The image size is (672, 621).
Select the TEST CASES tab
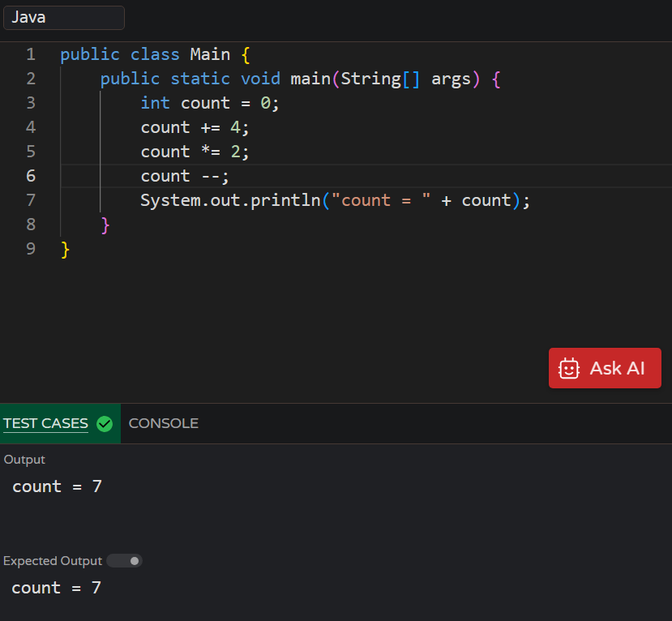[x=45, y=422]
